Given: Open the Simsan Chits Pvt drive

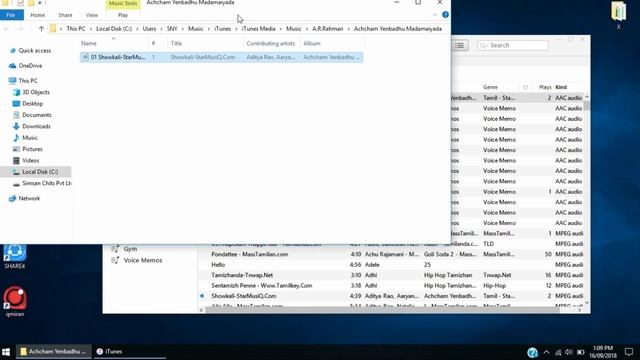Looking at the screenshot, I should [x=42, y=183].
